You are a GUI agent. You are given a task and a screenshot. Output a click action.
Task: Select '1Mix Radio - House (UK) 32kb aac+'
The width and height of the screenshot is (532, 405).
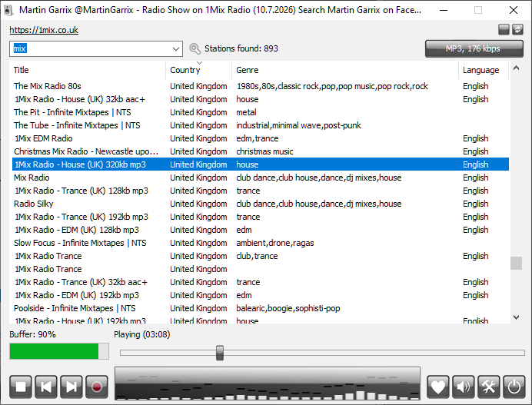(x=261, y=99)
